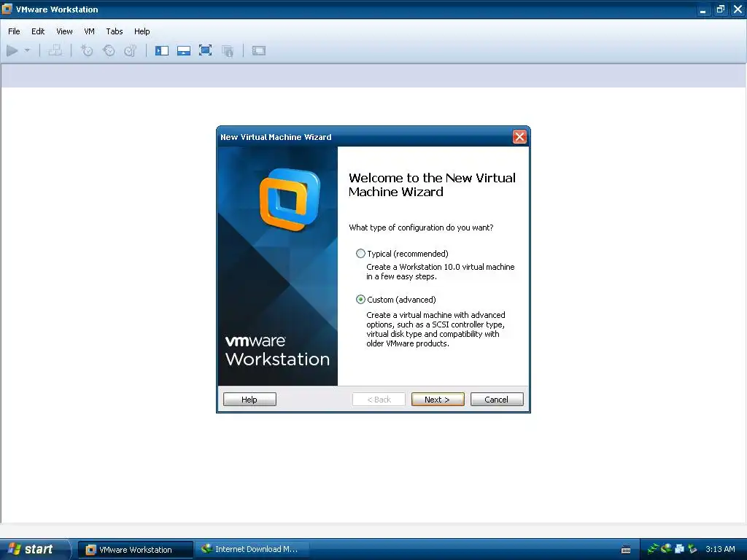
Task: Open the Snapshot Manager toolbar icon
Action: tap(130, 50)
